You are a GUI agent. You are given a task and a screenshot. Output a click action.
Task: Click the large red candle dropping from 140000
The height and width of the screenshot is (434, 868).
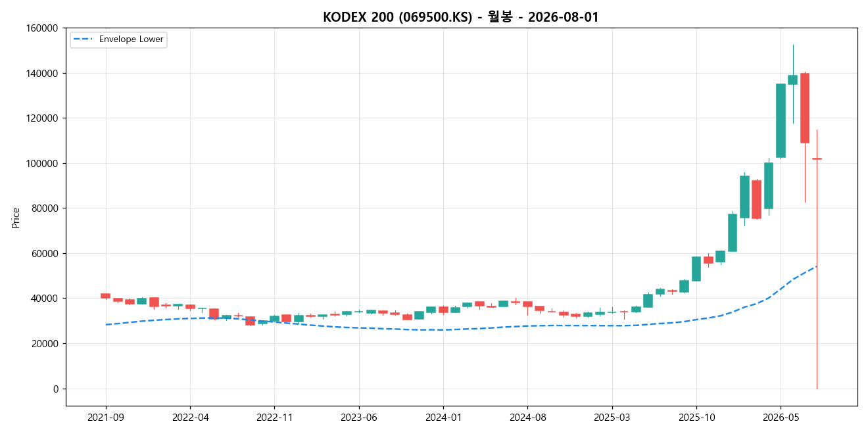(x=805, y=108)
